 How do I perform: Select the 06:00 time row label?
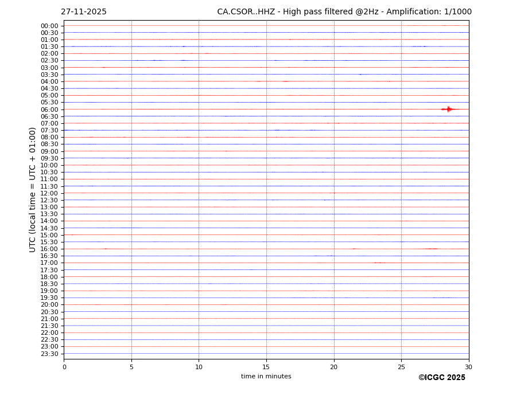pos(49,109)
